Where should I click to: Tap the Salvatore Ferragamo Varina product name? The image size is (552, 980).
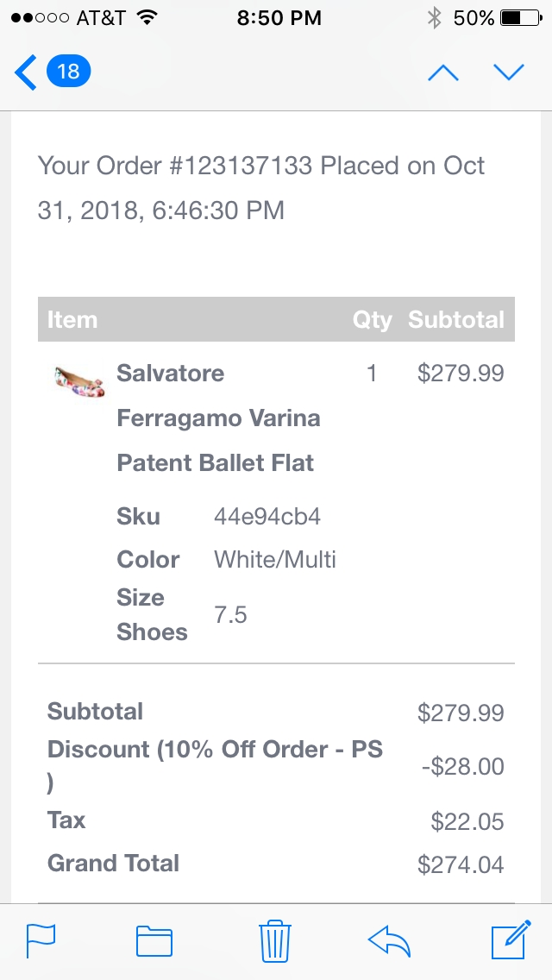pyautogui.click(x=217, y=418)
